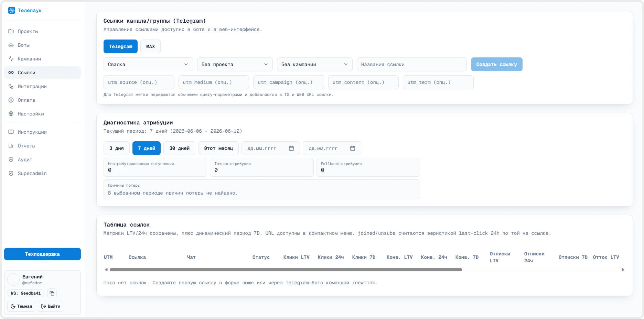Click Создать ссылку button

click(496, 64)
